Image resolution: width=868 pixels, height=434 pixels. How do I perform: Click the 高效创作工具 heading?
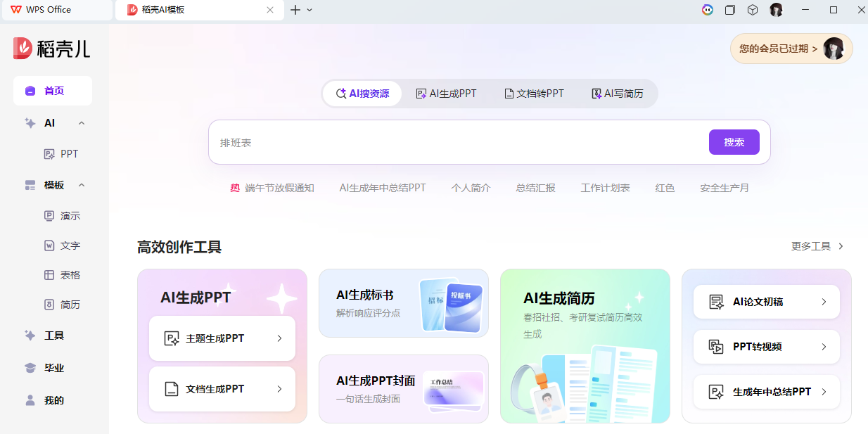click(x=179, y=247)
